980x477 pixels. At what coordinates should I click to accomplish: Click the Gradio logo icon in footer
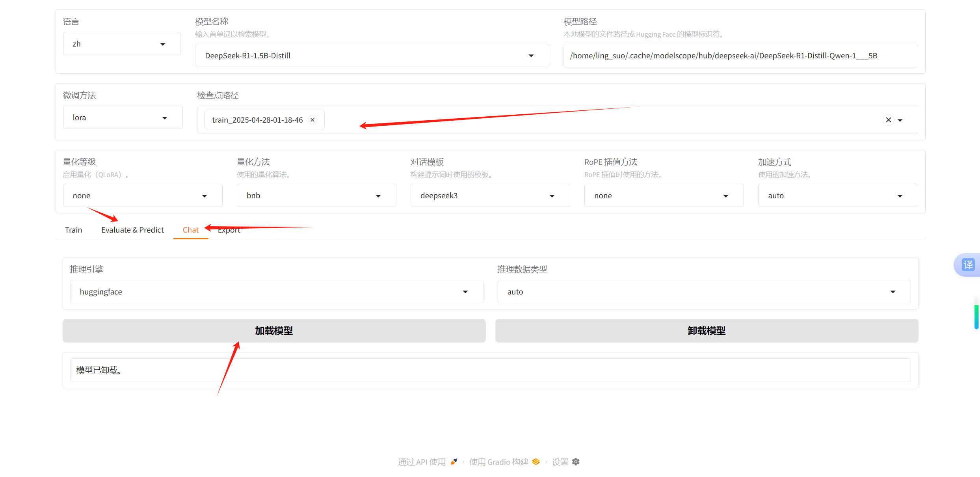pos(536,462)
